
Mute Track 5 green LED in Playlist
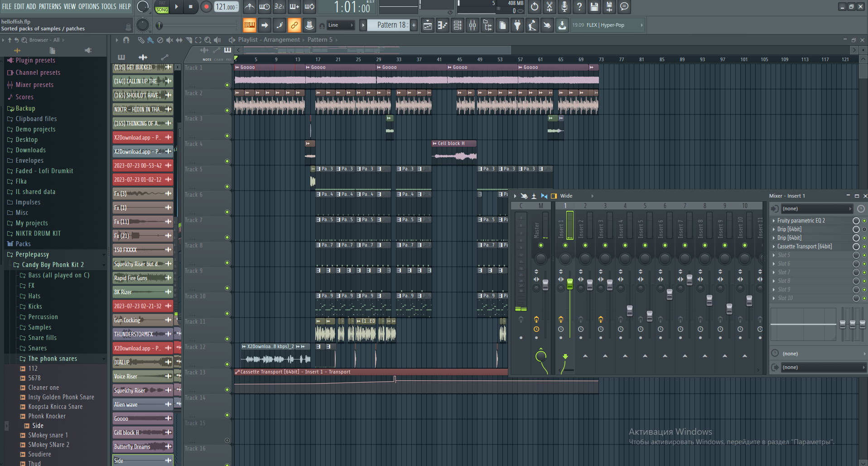point(227,186)
